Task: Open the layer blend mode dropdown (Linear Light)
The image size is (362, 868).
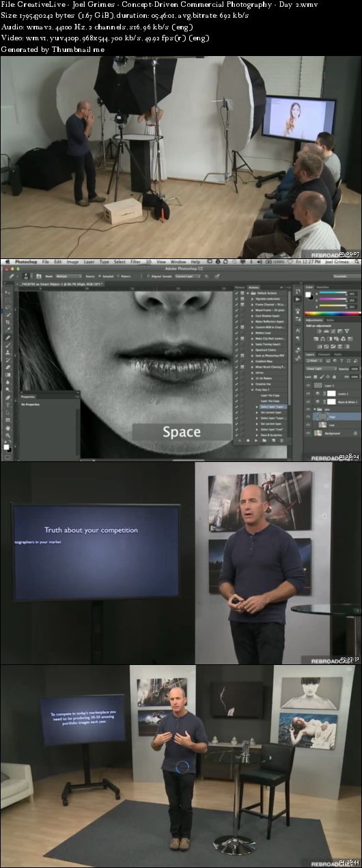Action: pos(321,368)
